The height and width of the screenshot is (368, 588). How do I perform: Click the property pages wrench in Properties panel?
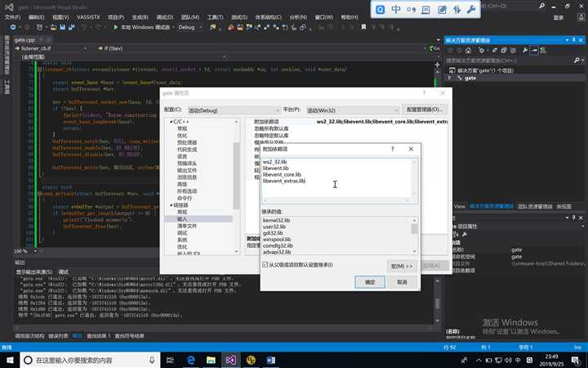pos(465,234)
